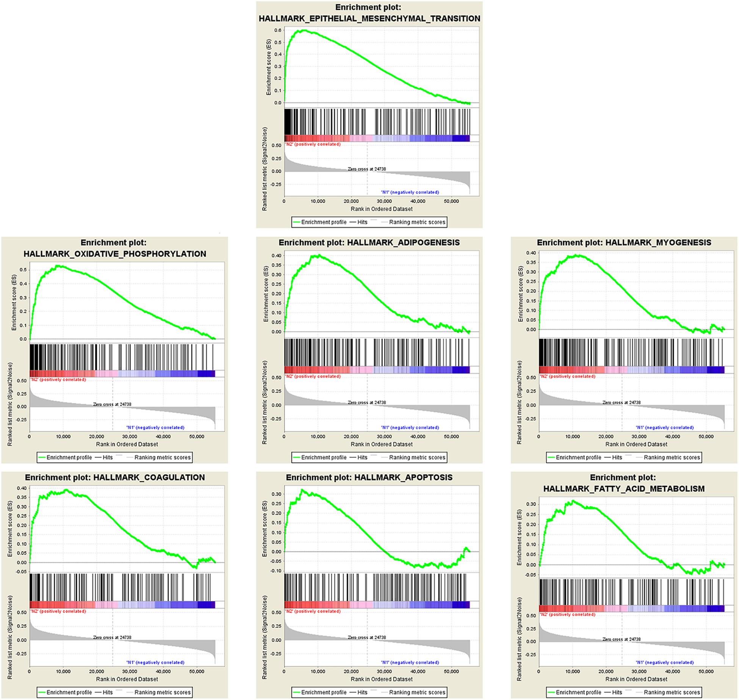The height and width of the screenshot is (700, 739).
Task: Click the HALLMARK_COAGULATION plot title
Action: tap(115, 477)
